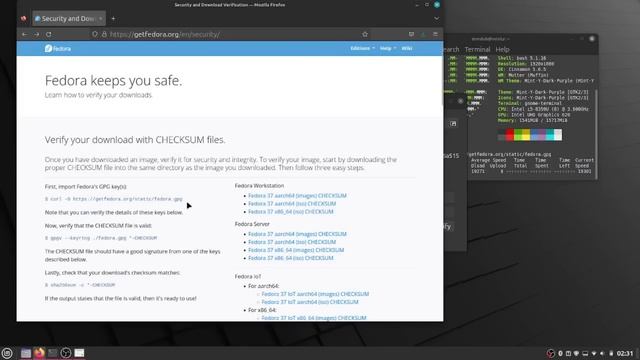Click the yellow color block in terminal
Viewport: 640px width, 360px height.
[x=526, y=135]
